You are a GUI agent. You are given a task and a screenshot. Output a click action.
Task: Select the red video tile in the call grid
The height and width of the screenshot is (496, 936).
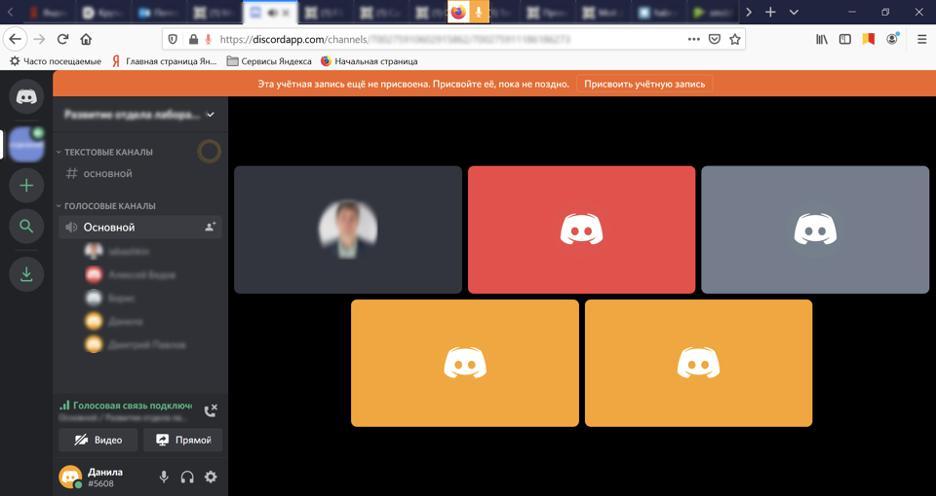[581, 230]
